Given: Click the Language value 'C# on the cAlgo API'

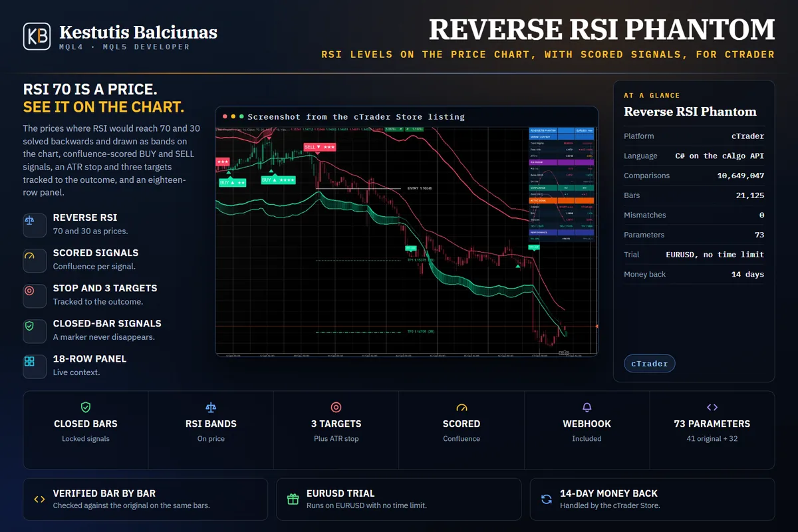Looking at the screenshot, I should click(x=720, y=156).
